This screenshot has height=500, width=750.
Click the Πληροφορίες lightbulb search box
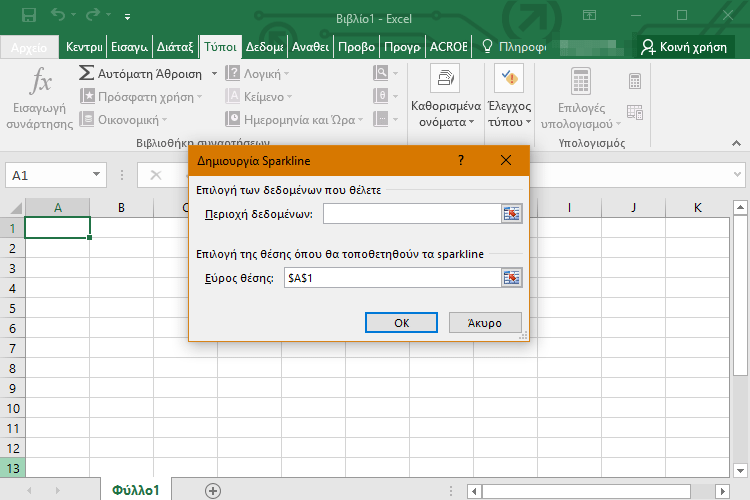[x=514, y=47]
